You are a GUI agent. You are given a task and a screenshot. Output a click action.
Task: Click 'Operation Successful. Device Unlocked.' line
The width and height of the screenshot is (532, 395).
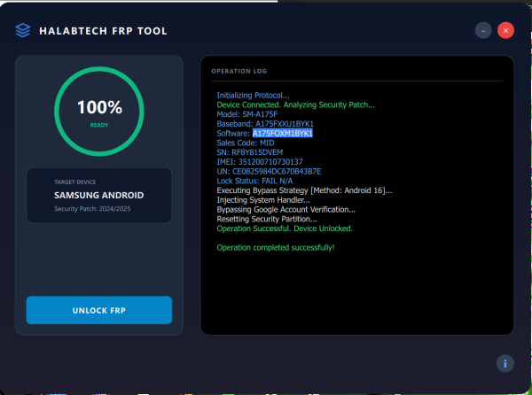pyautogui.click(x=285, y=228)
